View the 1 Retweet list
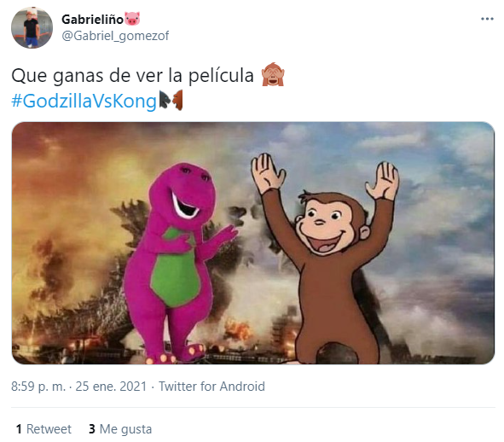This screenshot has height=442, width=504. 43,429
